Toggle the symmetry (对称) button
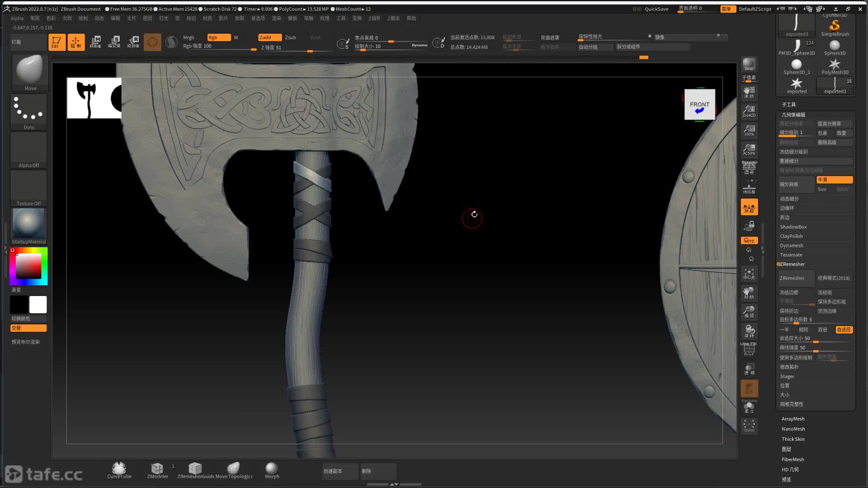The height and width of the screenshot is (488, 868). pos(749,207)
